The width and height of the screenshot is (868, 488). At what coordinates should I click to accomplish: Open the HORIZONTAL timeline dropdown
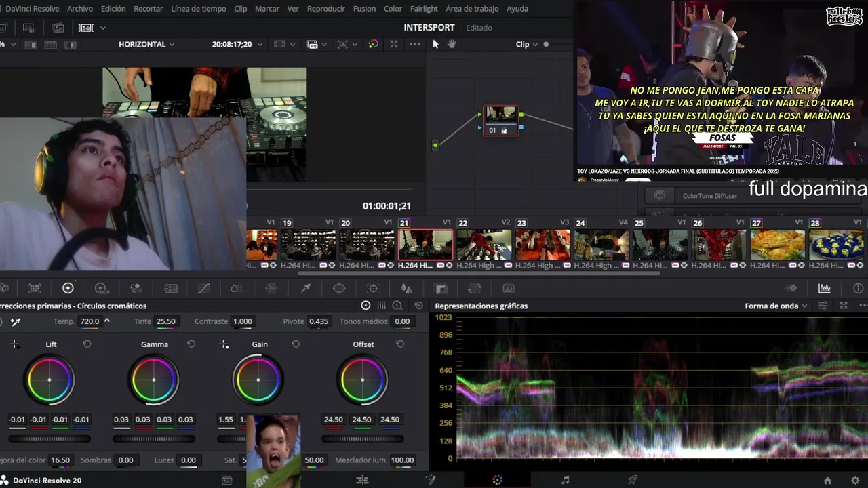pyautogui.click(x=146, y=44)
